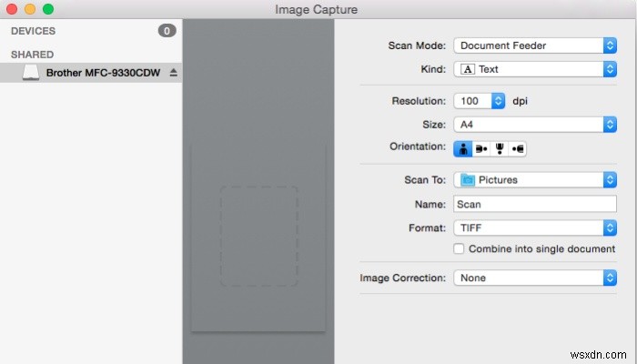Click the DEVICES section header
637x364 pixels.
click(33, 31)
